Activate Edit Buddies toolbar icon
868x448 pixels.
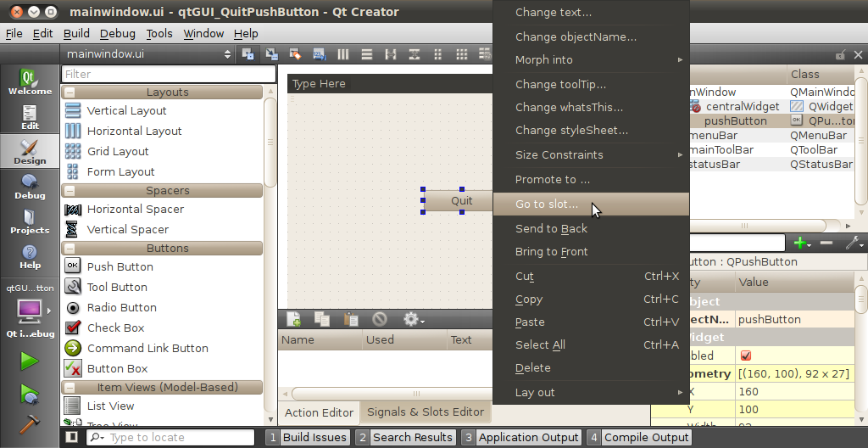point(295,53)
